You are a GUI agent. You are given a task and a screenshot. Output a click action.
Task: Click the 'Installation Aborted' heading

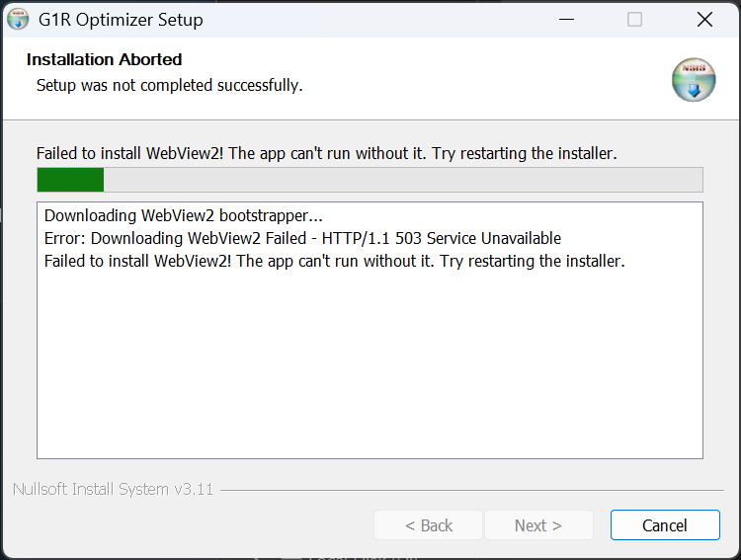pos(104,59)
